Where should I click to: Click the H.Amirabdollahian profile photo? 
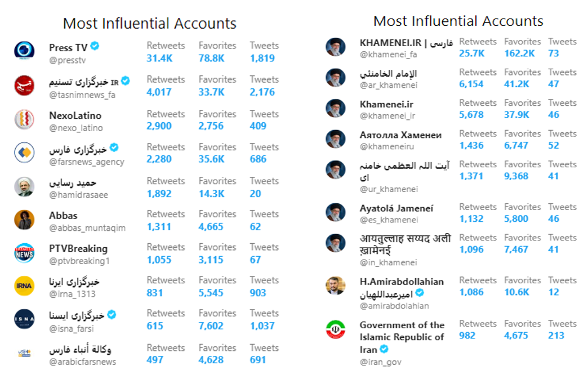pos(335,285)
